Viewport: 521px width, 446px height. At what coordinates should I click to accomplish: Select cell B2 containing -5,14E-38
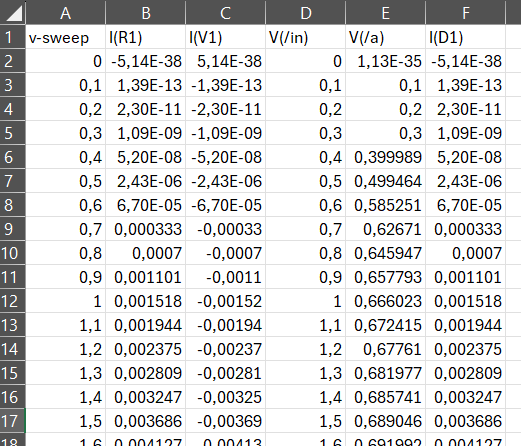click(146, 61)
